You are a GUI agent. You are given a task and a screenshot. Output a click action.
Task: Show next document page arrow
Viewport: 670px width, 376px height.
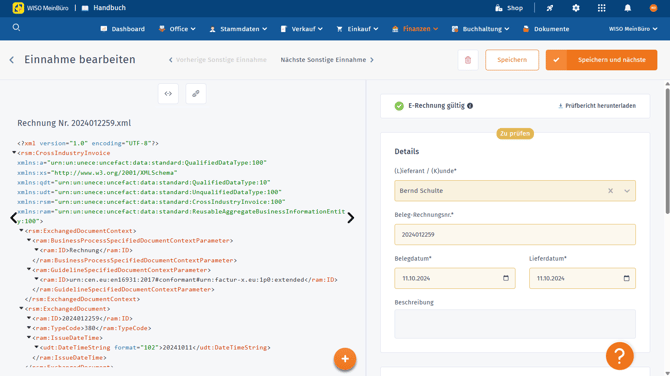point(350,218)
